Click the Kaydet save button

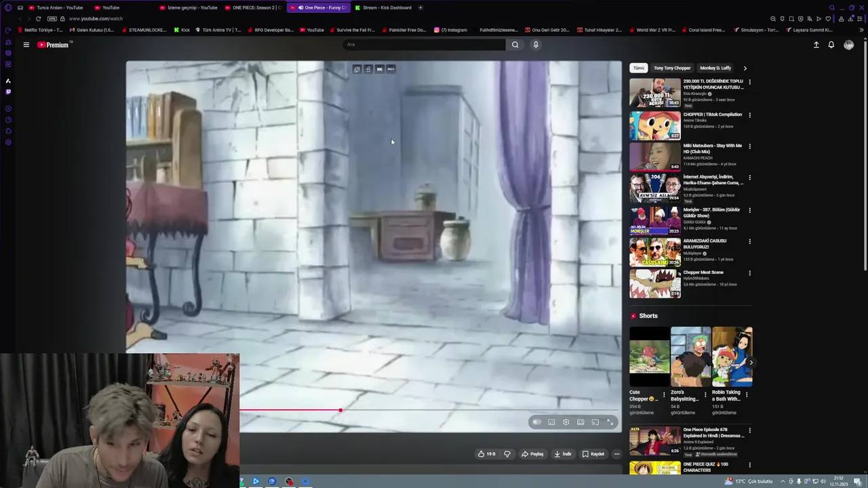(x=593, y=454)
